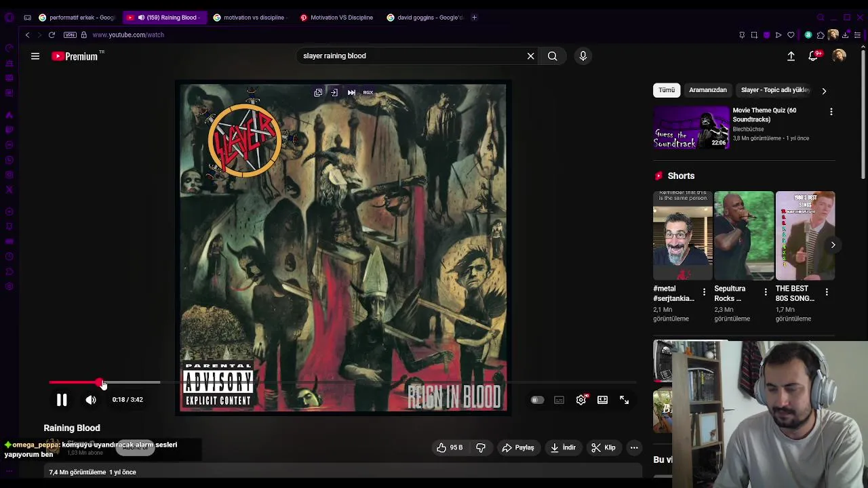This screenshot has width=868, height=488.
Task: Switch to Pinterest 'Motivation VS Discipline' tab
Action: tap(338, 18)
